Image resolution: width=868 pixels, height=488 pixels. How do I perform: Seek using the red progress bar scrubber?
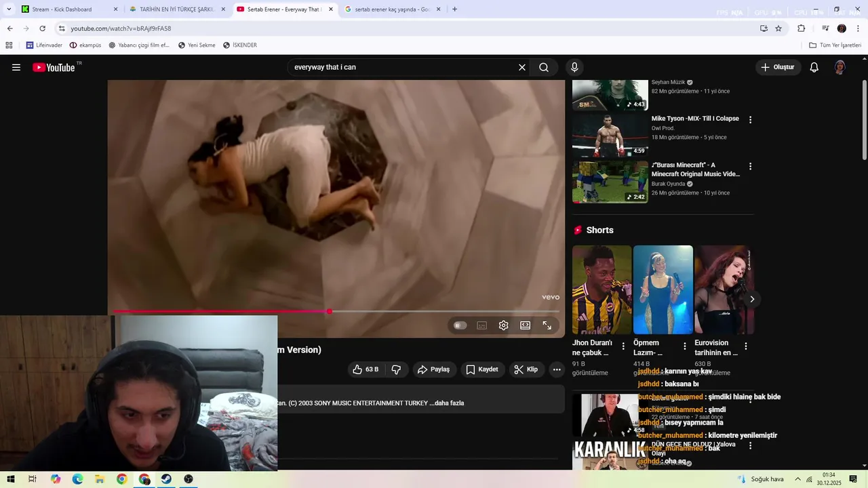click(x=329, y=311)
